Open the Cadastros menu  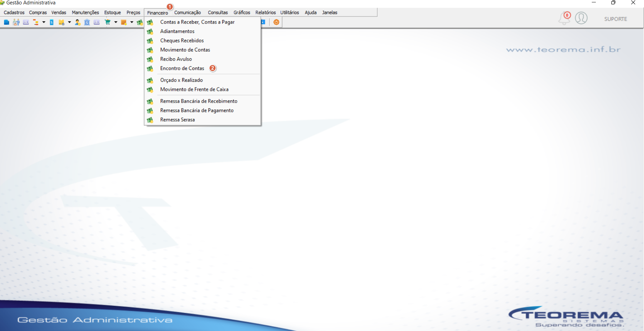[x=14, y=12]
